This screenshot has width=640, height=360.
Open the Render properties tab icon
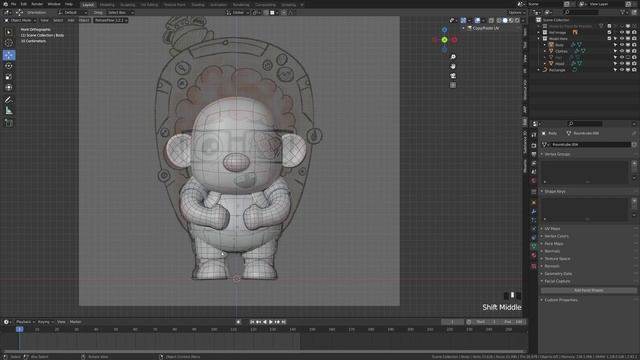(533, 145)
